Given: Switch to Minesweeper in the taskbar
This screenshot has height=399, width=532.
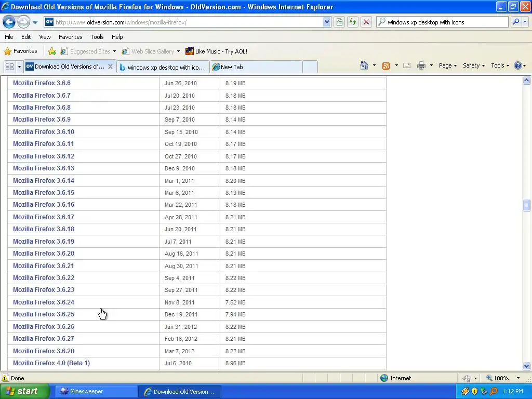Looking at the screenshot, I should pos(95,391).
